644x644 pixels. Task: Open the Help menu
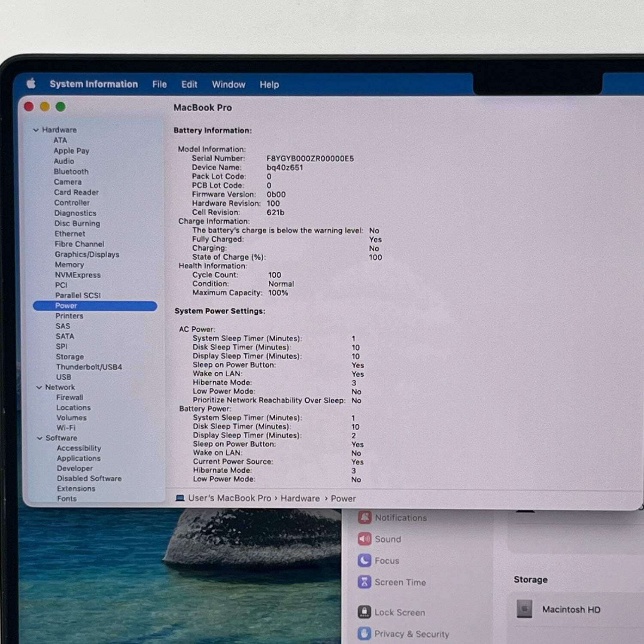(x=269, y=85)
